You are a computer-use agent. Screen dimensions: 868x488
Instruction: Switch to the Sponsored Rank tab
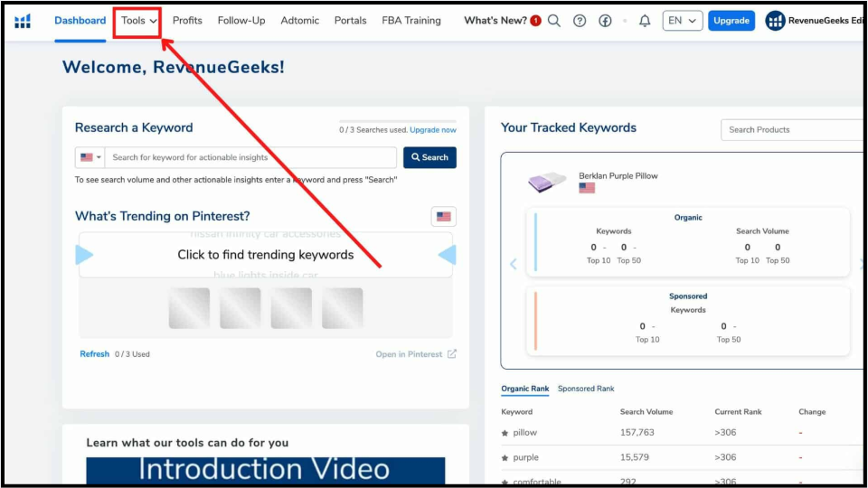click(585, 389)
